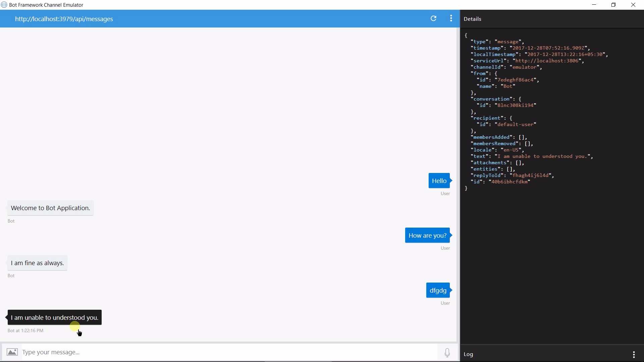Click the Welcome to Bot Application bot message
644x362 pixels.
50,208
